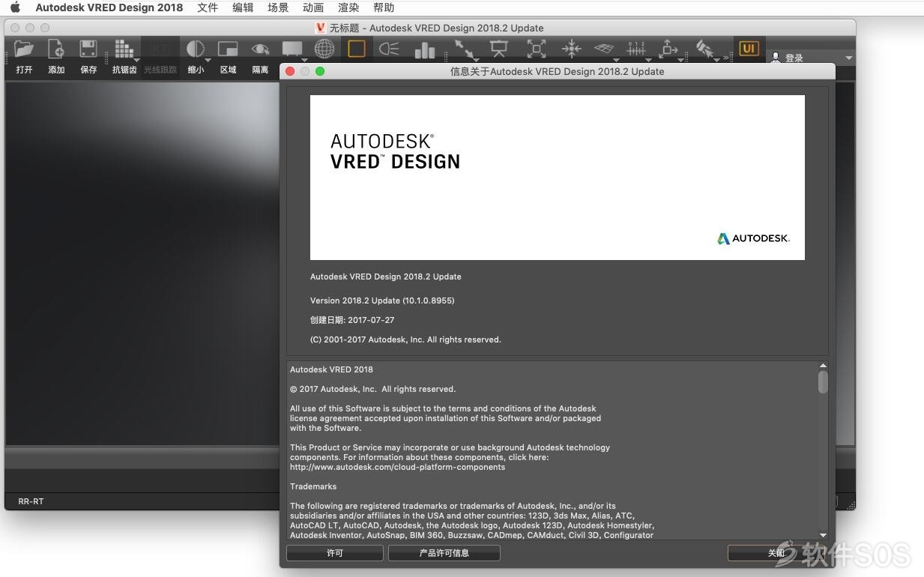The height and width of the screenshot is (577, 924).
Task: Click the ruler measurement icon
Action: pos(636,49)
